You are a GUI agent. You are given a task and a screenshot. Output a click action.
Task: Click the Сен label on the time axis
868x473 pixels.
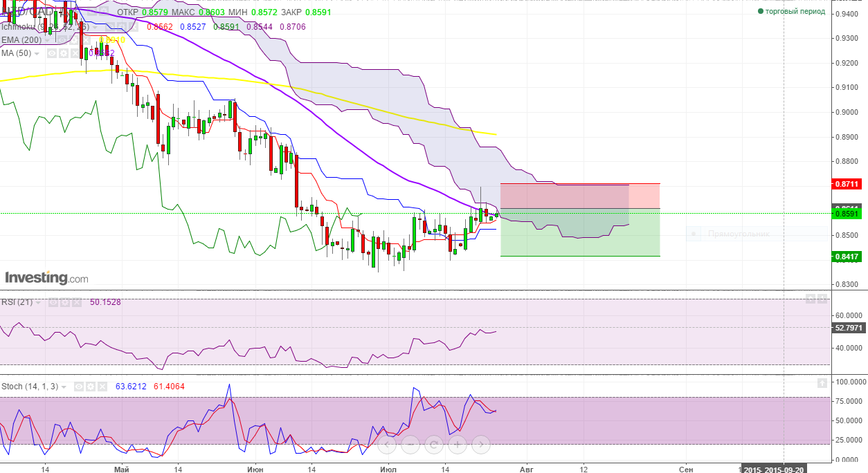pyautogui.click(x=686, y=468)
